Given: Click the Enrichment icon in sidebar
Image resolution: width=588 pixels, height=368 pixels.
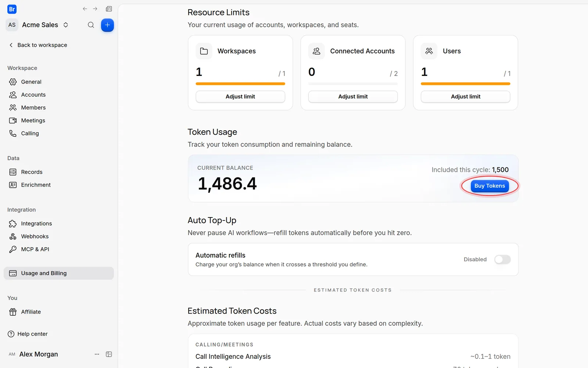Looking at the screenshot, I should 13,185.
